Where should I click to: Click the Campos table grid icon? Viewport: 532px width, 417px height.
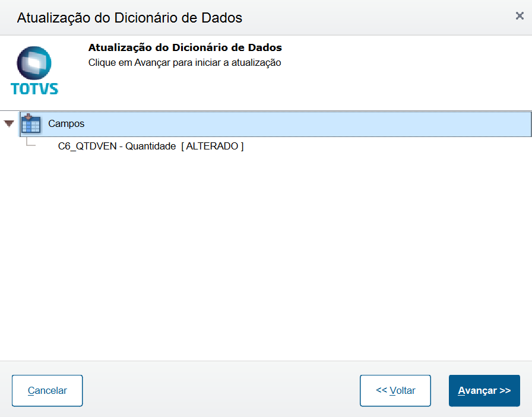30,124
